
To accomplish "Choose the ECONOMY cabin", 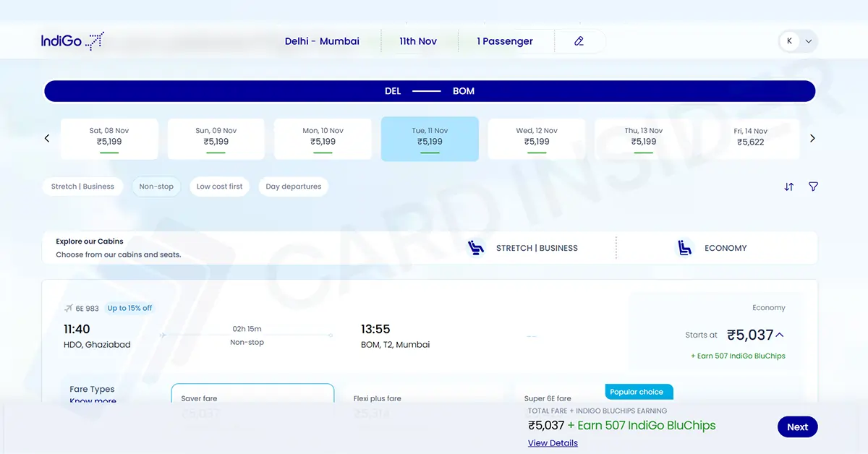I will [x=711, y=248].
